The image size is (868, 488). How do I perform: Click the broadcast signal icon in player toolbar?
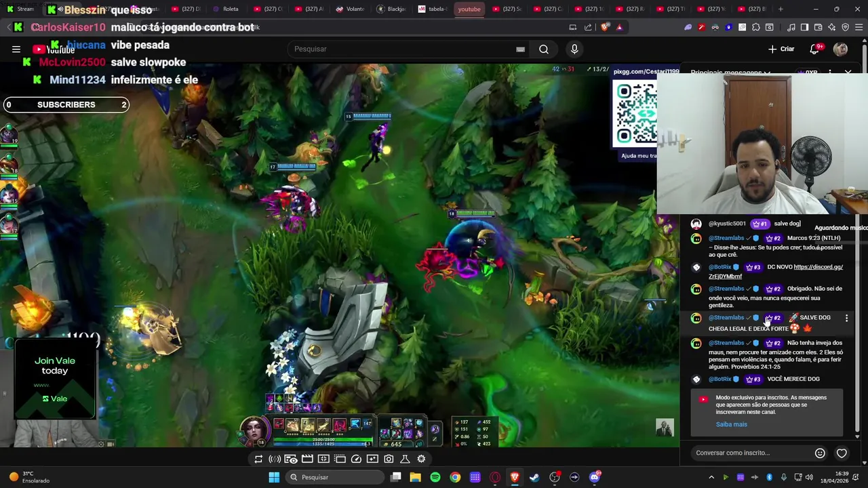click(275, 459)
